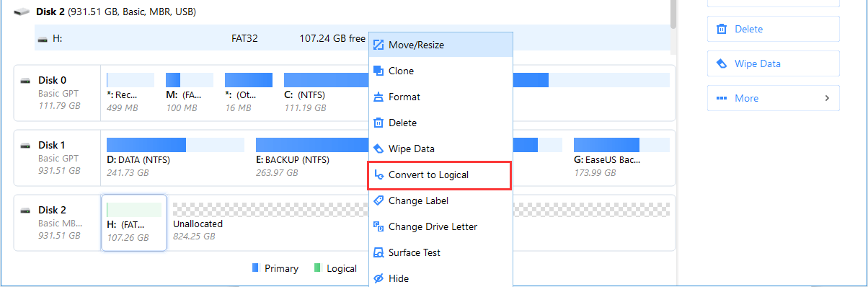Click the Surface Test icon
The image size is (868, 287).
coord(378,252)
